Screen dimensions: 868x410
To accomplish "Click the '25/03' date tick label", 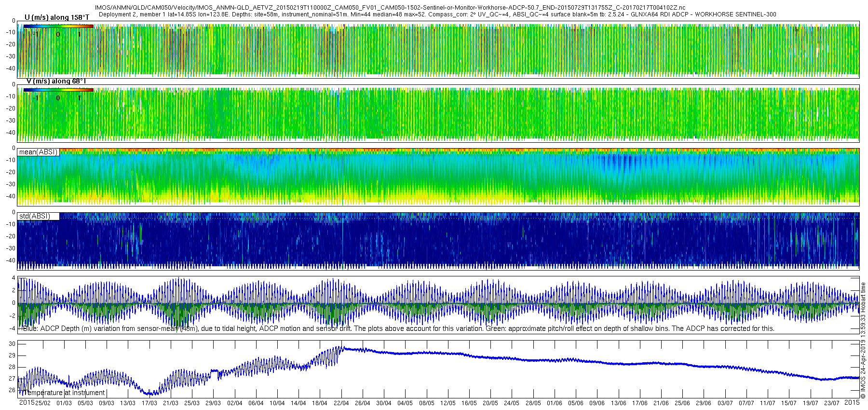I will [x=192, y=403].
